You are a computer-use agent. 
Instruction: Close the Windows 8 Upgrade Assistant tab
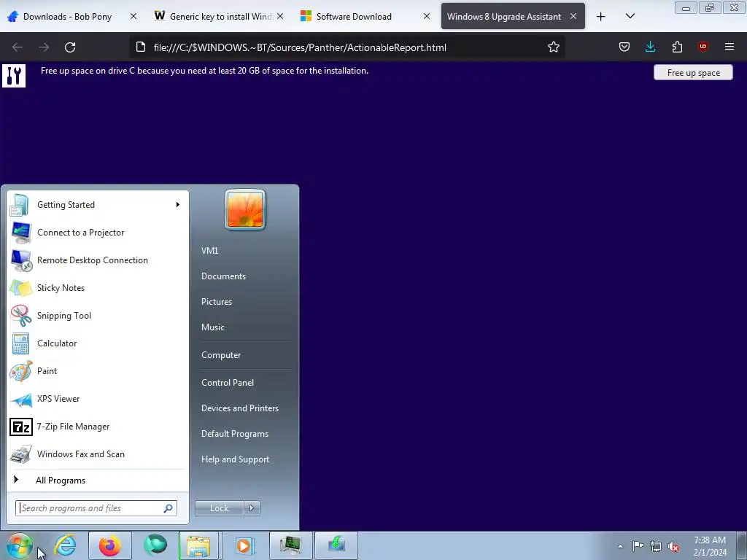(x=573, y=16)
